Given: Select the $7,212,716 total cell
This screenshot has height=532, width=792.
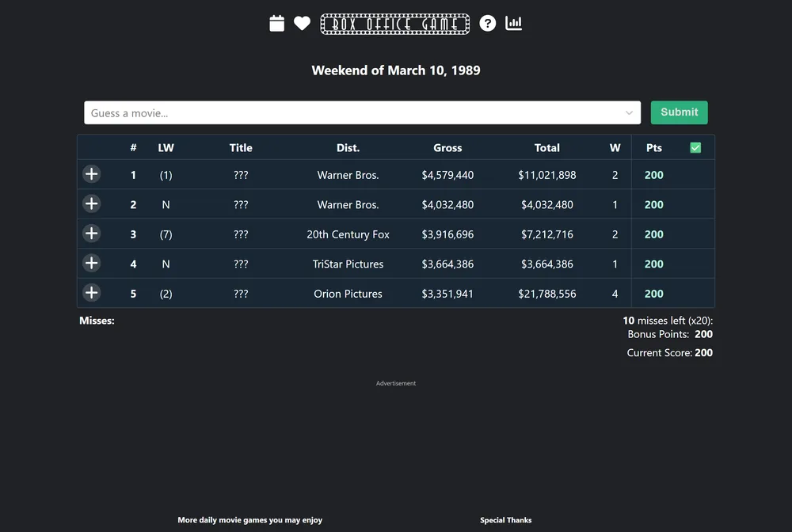Looking at the screenshot, I should (x=547, y=234).
